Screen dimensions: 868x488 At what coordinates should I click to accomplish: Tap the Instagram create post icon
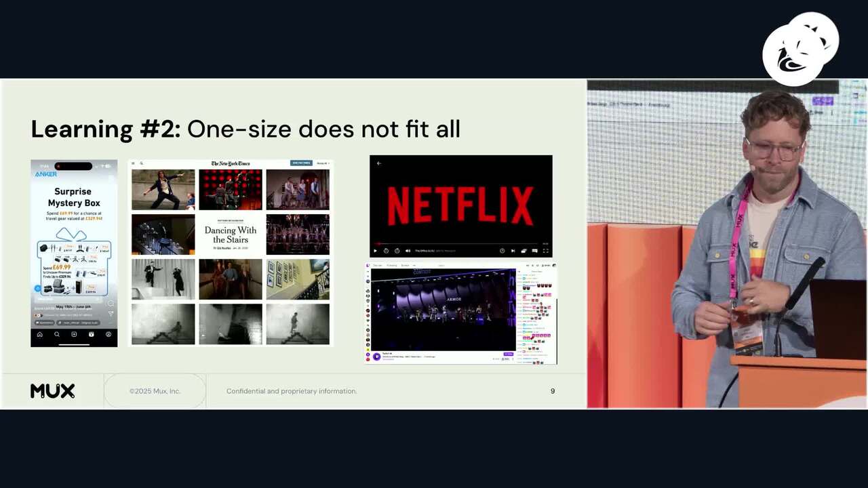click(x=74, y=334)
